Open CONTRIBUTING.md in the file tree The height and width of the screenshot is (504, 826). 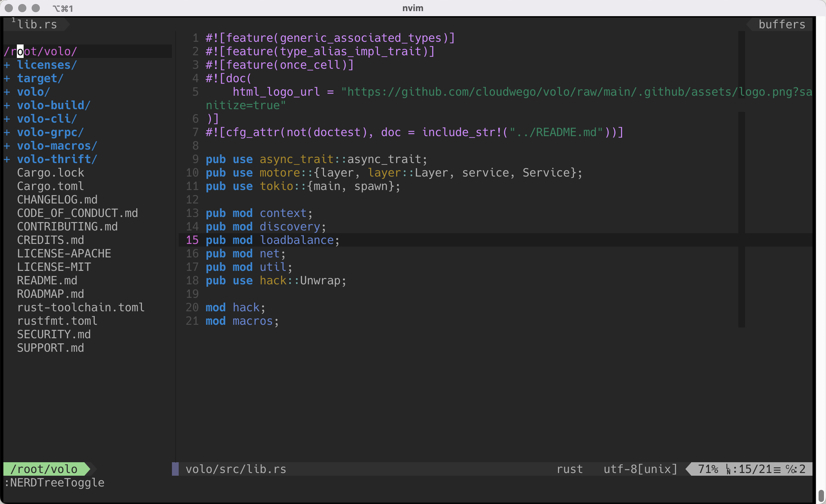tap(67, 226)
